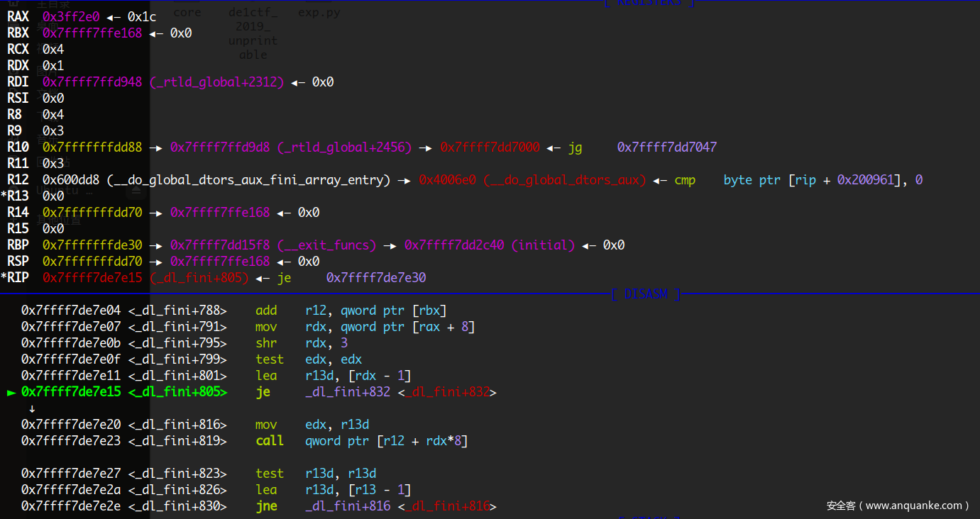Click pointer 0x7ffff7dd15f8
The height and width of the screenshot is (519, 980).
(220, 245)
